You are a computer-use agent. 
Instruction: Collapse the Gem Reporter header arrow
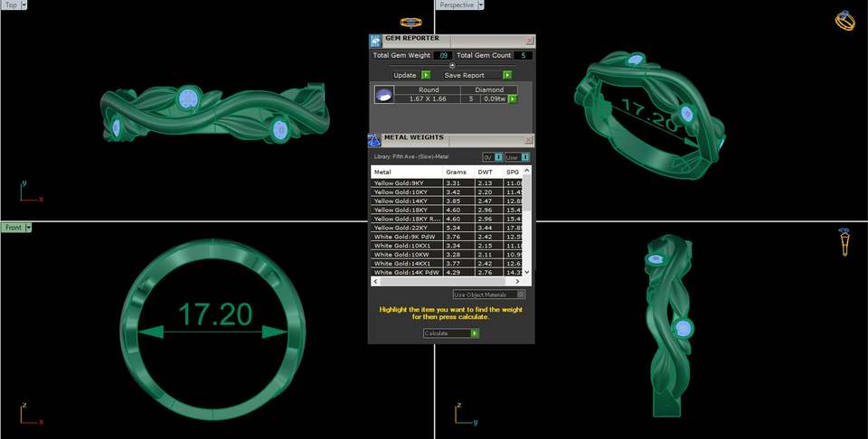click(452, 65)
